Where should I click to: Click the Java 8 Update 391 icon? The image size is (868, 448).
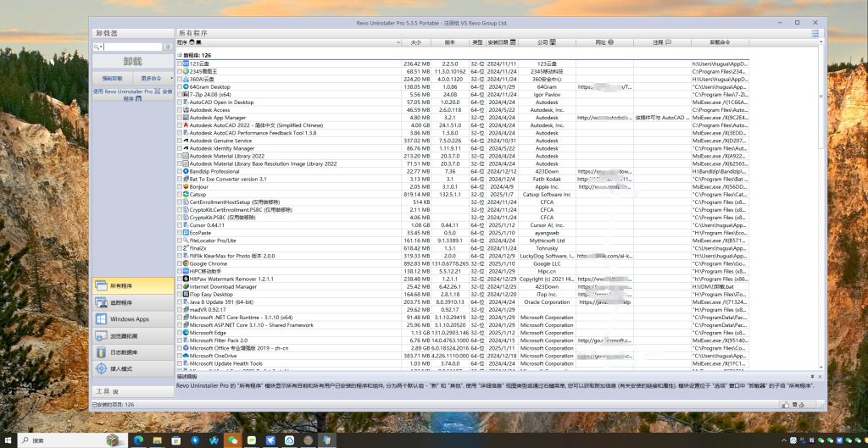point(186,302)
